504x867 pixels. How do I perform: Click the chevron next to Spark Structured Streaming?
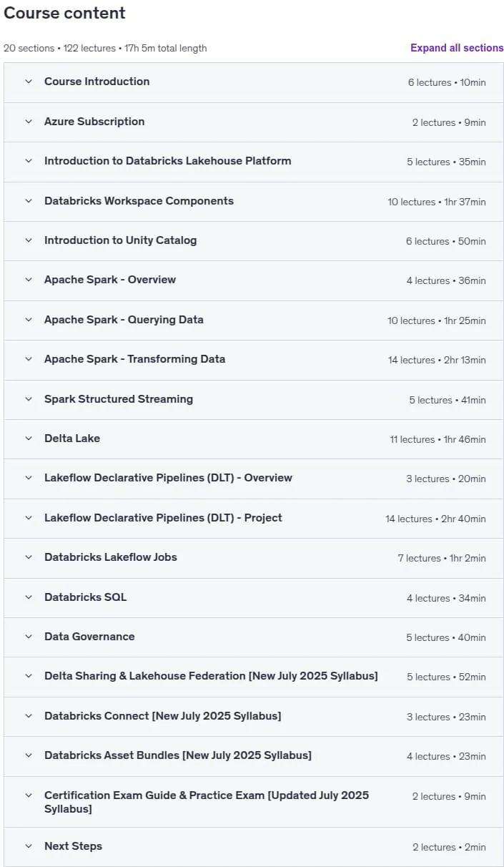click(x=29, y=399)
